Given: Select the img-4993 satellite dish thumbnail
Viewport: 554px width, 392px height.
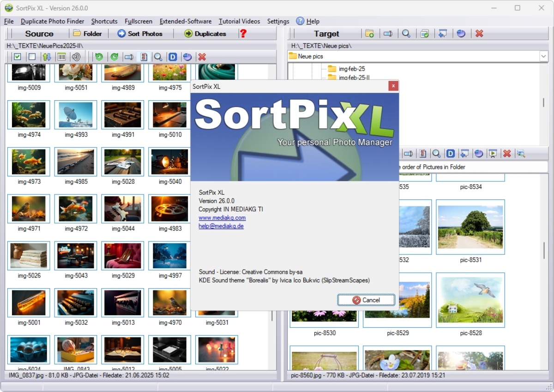Looking at the screenshot, I should click(x=76, y=115).
